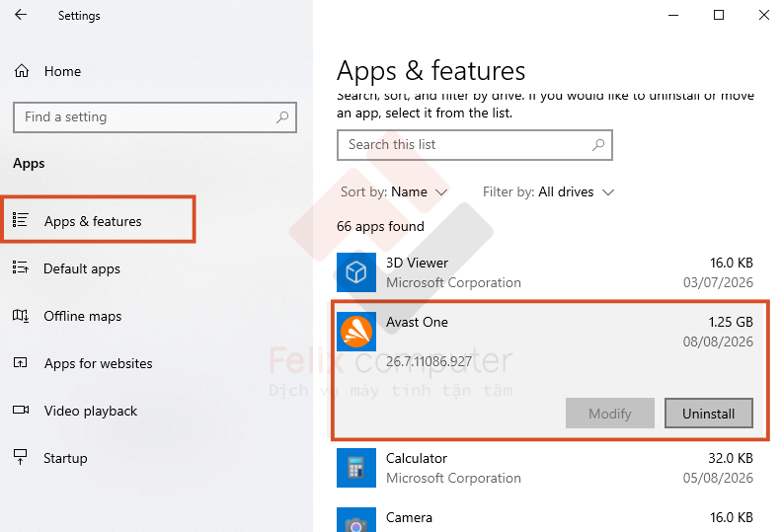Open Offline maps section
The width and height of the screenshot is (782, 532).
[82, 316]
